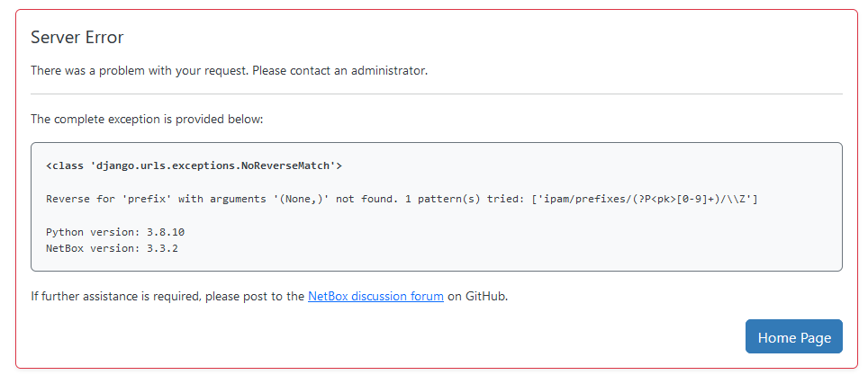Click the horizontal divider under the message
The height and width of the screenshot is (384, 868).
point(436,94)
